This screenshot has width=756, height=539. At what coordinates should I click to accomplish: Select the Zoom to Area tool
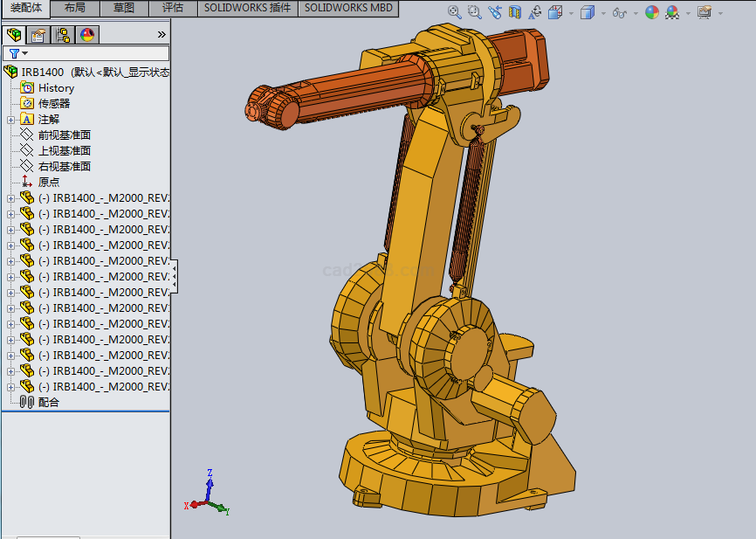(x=474, y=12)
